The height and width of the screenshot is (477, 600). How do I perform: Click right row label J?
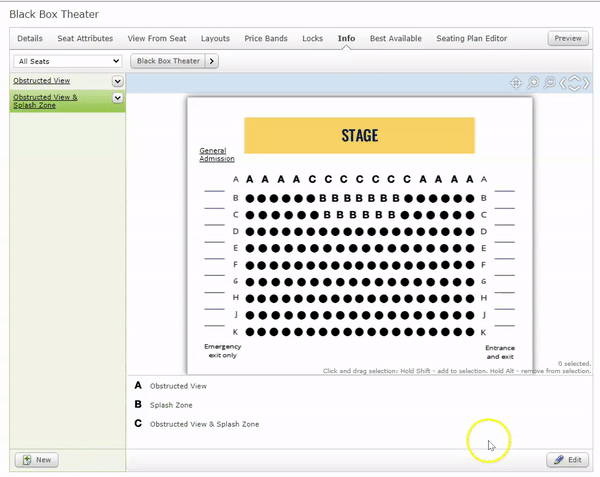click(484, 315)
